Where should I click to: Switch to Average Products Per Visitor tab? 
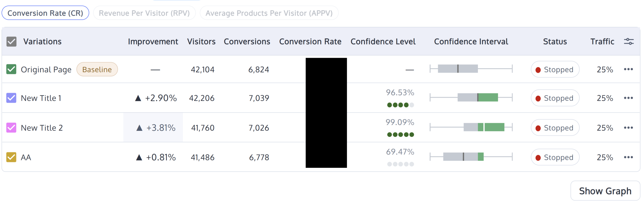tap(269, 13)
